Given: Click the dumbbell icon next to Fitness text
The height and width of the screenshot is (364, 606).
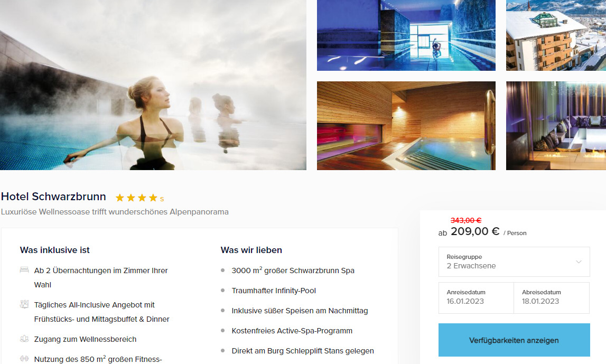Looking at the screenshot, I should [24, 359].
